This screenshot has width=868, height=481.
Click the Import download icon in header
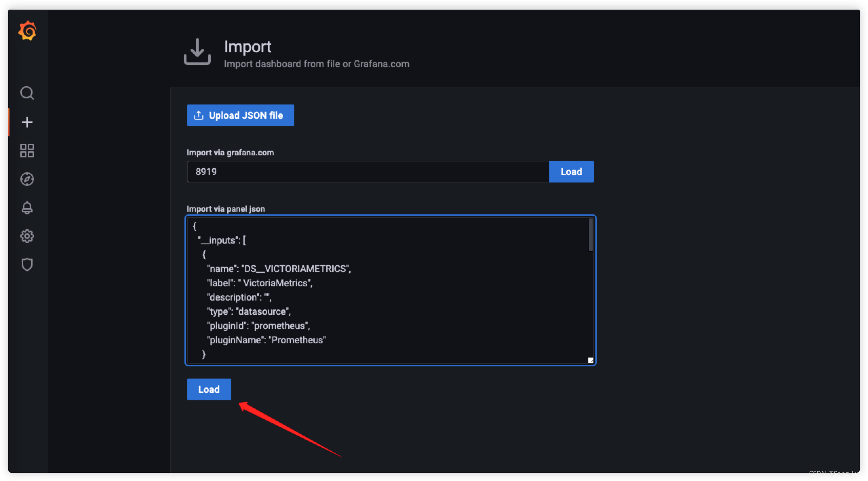coord(197,52)
